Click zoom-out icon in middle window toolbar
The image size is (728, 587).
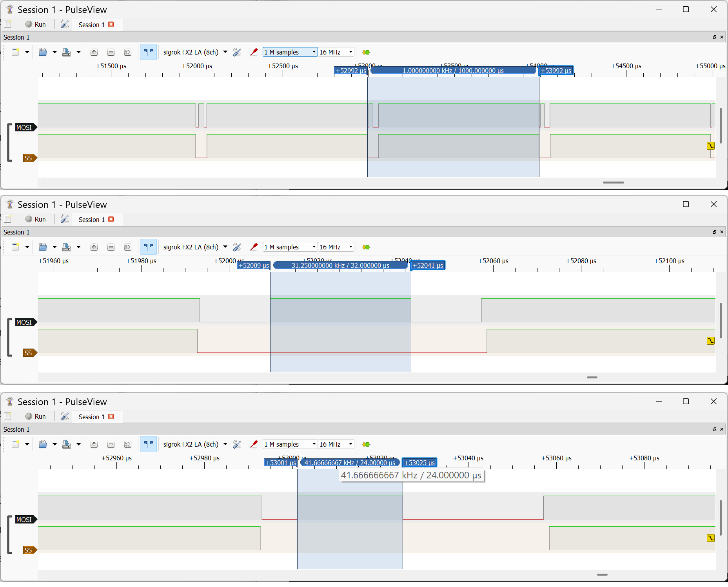111,247
